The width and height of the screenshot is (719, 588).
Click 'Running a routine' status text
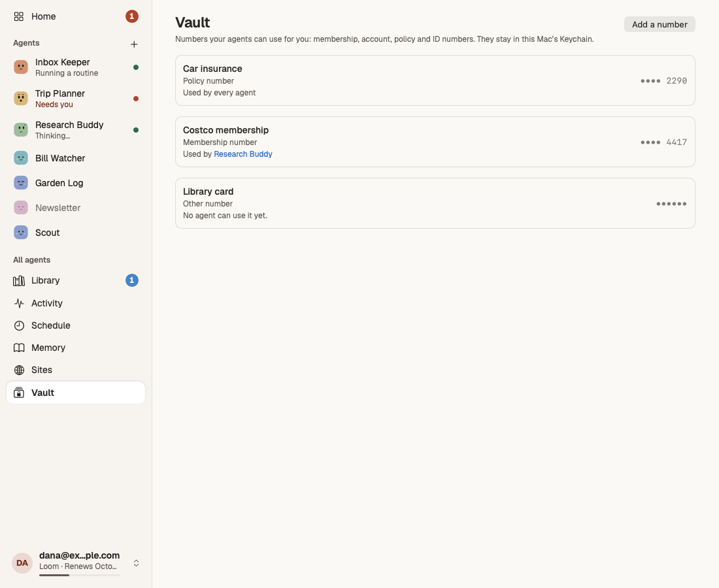point(67,73)
